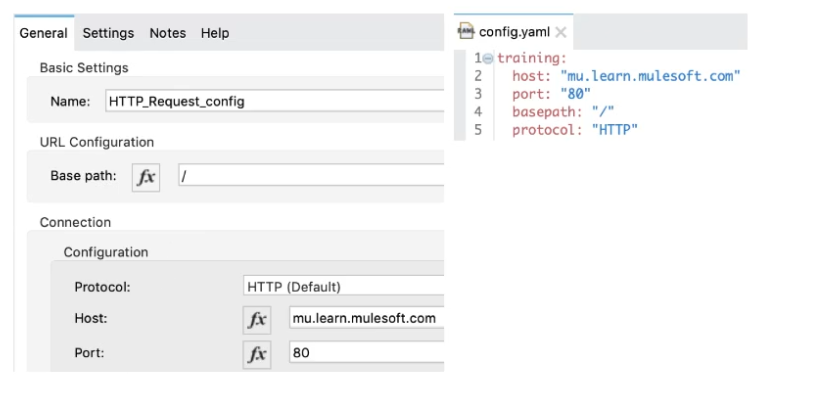Open the Settings tab
825x394 pixels.
click(x=108, y=33)
